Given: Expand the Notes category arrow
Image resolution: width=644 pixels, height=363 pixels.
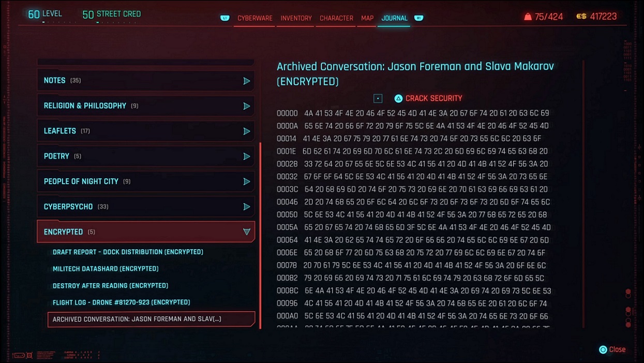Looking at the screenshot, I should click(247, 81).
